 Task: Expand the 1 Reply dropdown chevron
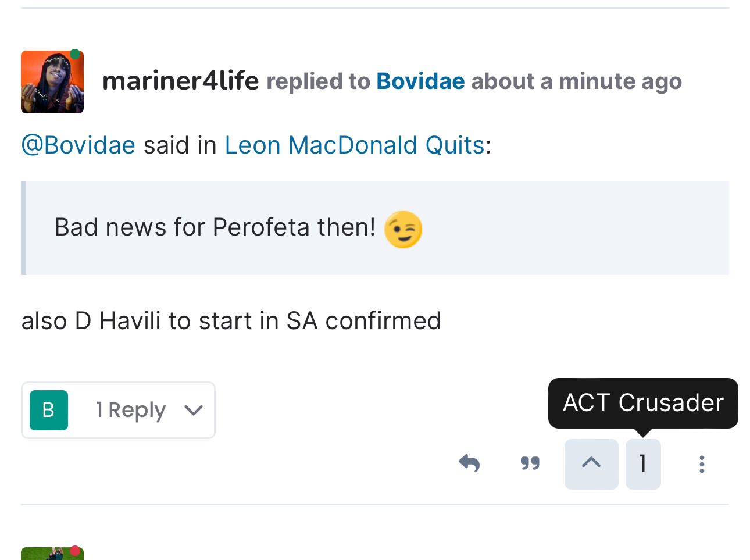click(x=194, y=411)
